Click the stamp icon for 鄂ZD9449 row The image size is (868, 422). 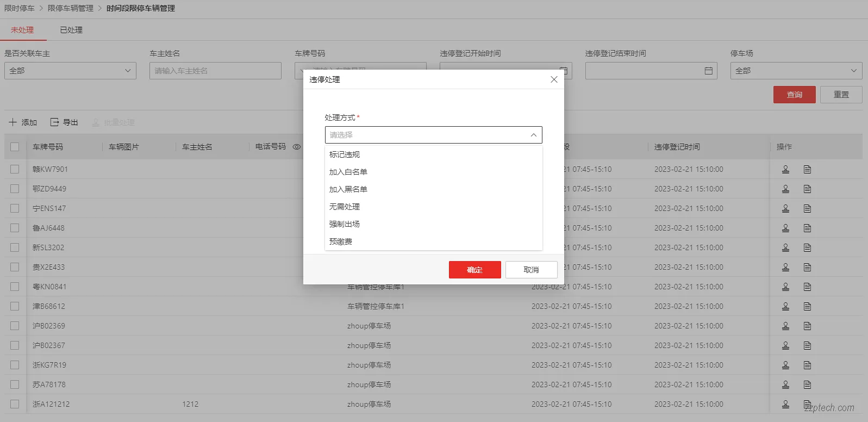(785, 189)
